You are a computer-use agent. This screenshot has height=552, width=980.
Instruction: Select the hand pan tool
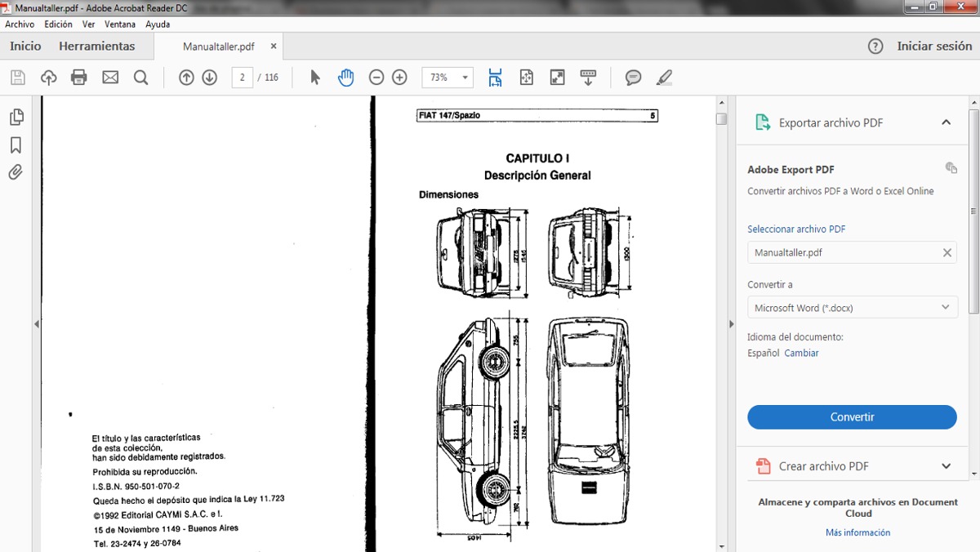tap(346, 78)
